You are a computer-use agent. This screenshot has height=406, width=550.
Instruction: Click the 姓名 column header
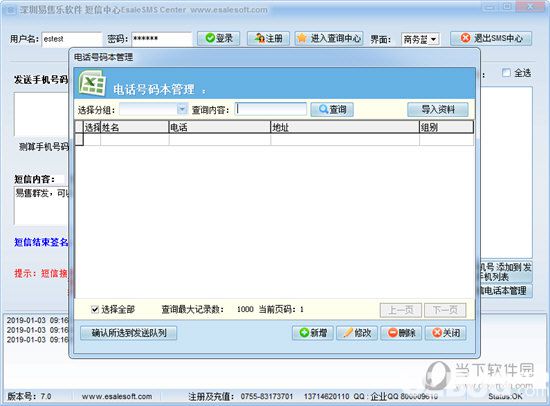pos(135,127)
